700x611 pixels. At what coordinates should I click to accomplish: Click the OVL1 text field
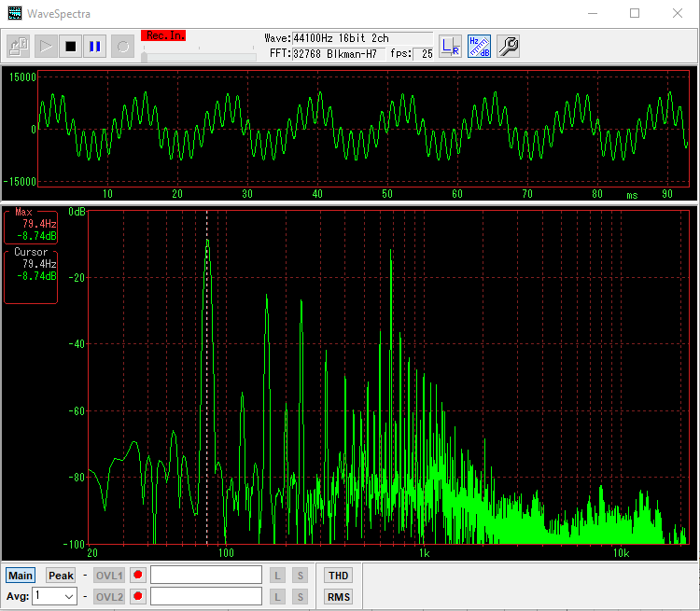tap(206, 575)
